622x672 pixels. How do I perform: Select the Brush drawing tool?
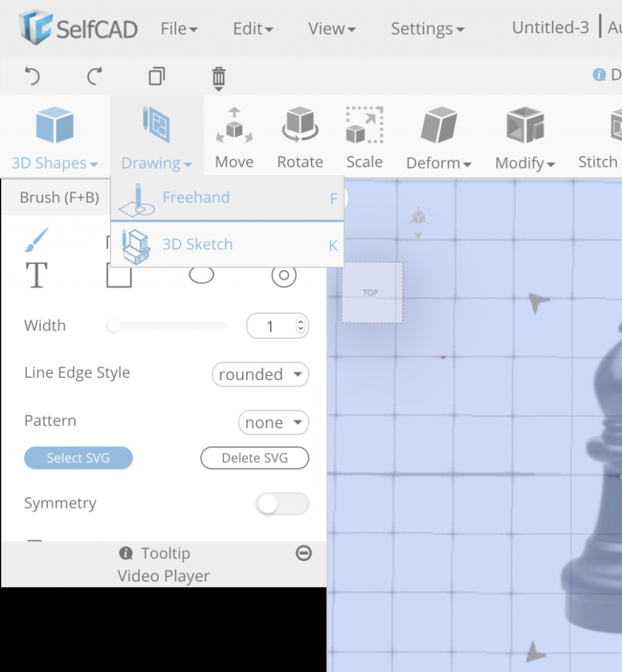(36, 239)
